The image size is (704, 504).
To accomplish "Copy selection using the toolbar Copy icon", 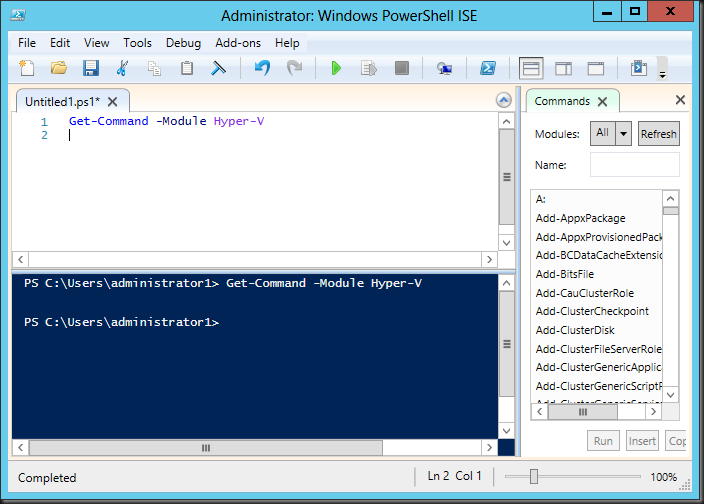I will click(154, 68).
